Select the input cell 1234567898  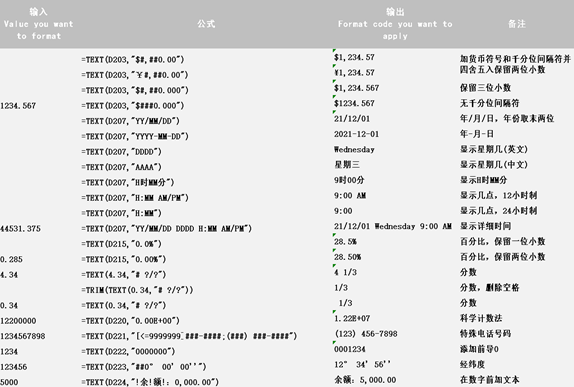[x=23, y=336]
